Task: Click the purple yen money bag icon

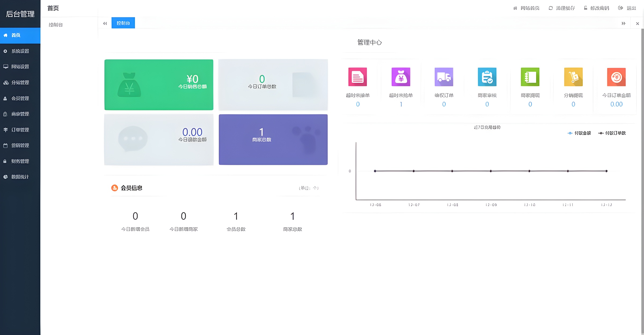Action: pyautogui.click(x=401, y=77)
